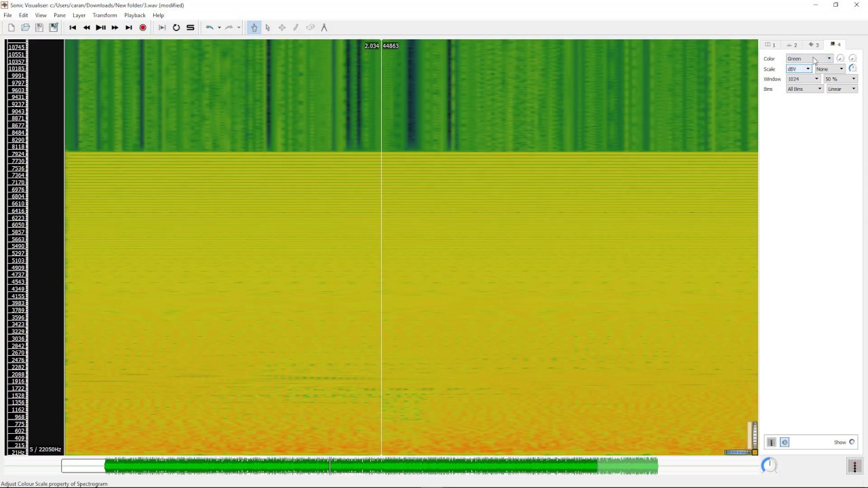Image resolution: width=868 pixels, height=488 pixels.
Task: Click the level meter button under the tabs panel
Action: tap(771, 443)
